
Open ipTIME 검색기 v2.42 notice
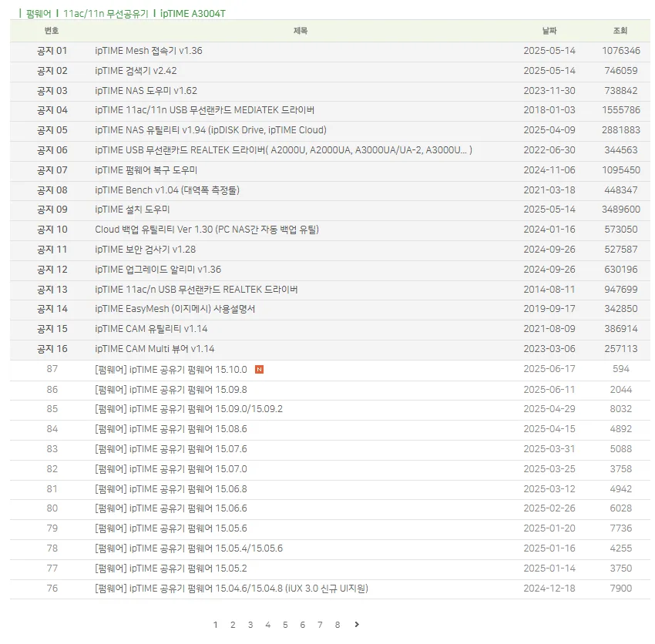[136, 71]
